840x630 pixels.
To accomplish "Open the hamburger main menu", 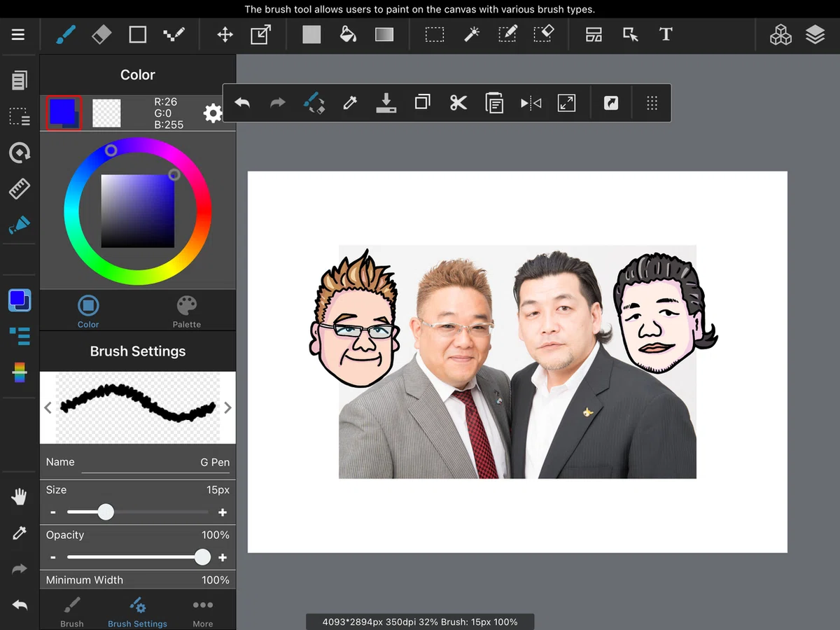I will (18, 34).
